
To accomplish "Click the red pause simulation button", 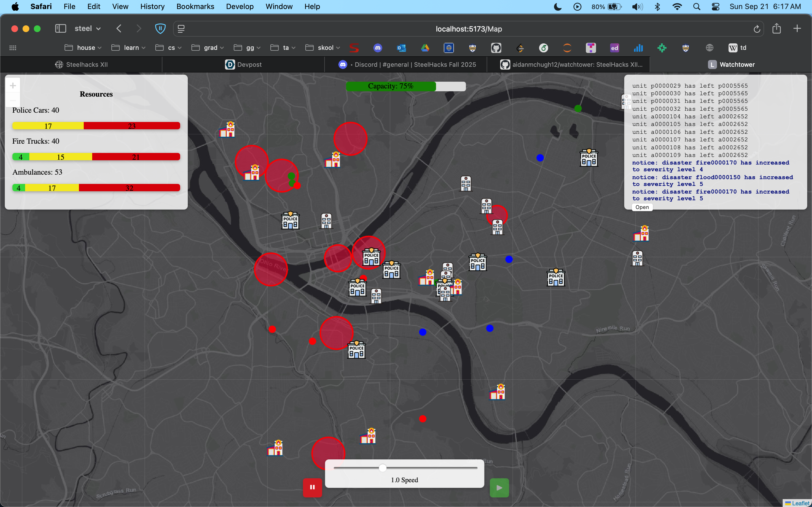I will pos(312,487).
